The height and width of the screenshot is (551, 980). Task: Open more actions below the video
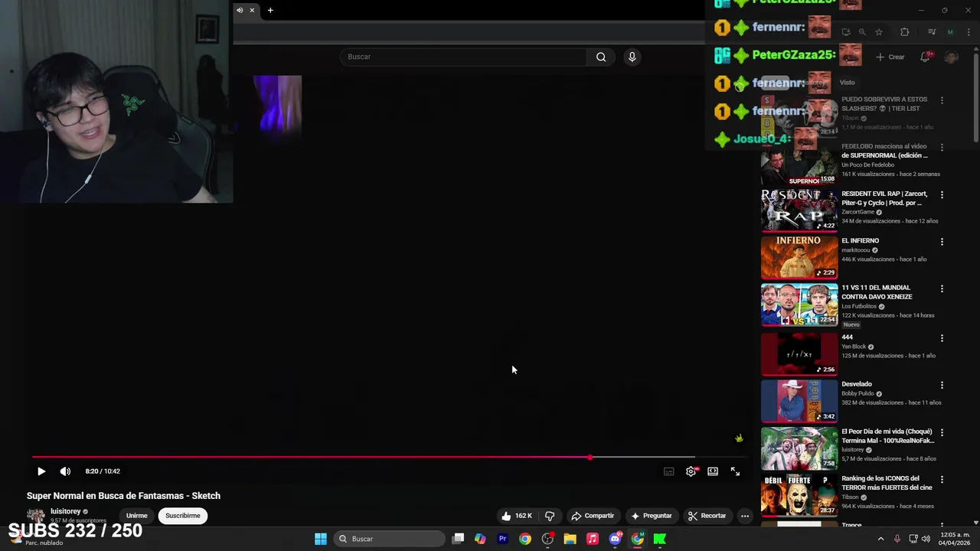tap(744, 516)
